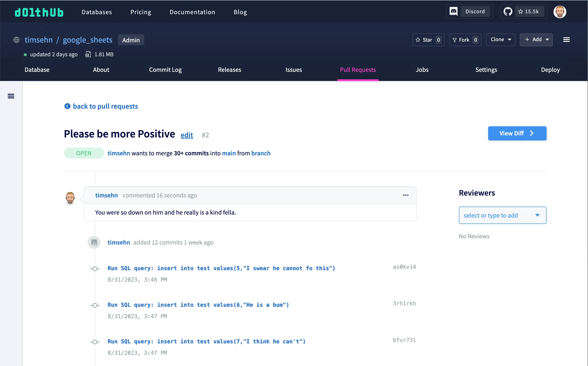Go back to pull requests

tap(101, 106)
